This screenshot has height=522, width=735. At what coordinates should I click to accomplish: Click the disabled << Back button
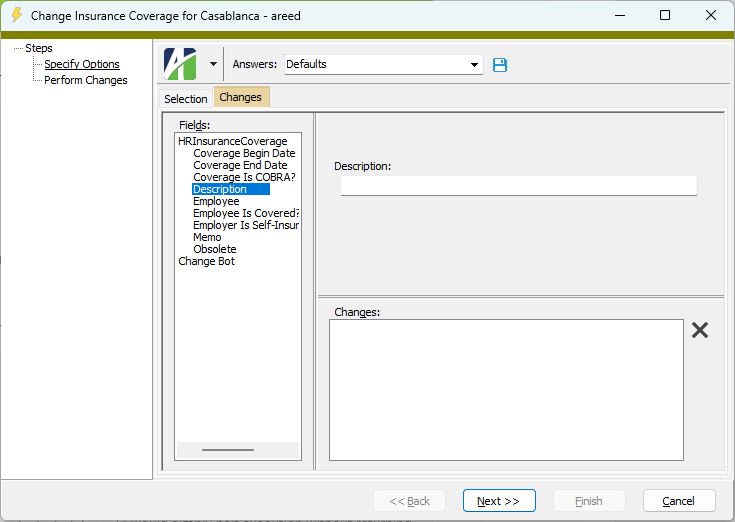tap(409, 500)
